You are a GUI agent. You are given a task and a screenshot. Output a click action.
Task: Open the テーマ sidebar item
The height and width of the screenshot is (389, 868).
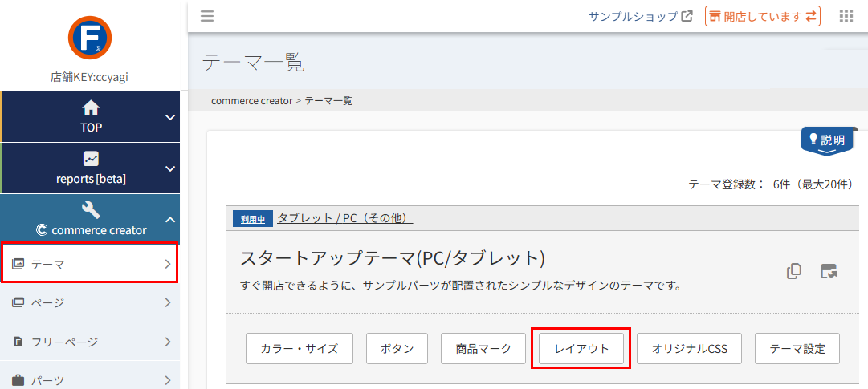89,264
